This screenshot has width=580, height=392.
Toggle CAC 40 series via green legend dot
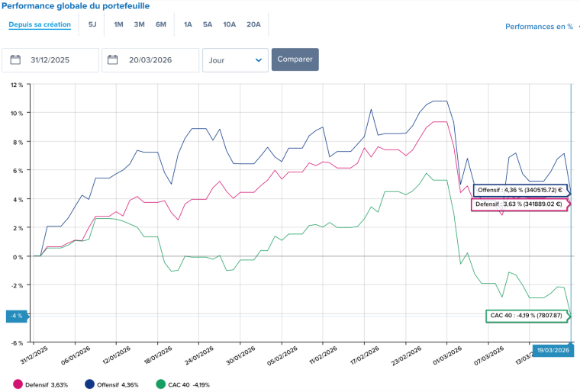[x=159, y=384]
